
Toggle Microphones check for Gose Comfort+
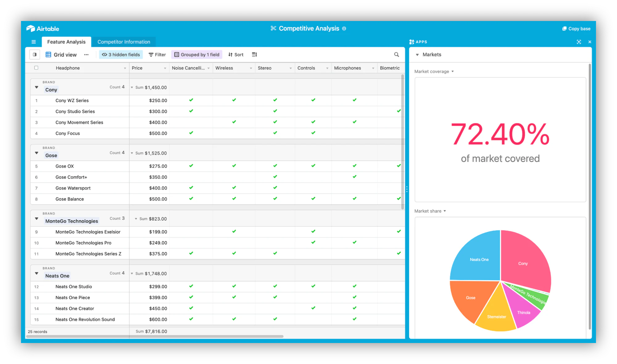354,177
